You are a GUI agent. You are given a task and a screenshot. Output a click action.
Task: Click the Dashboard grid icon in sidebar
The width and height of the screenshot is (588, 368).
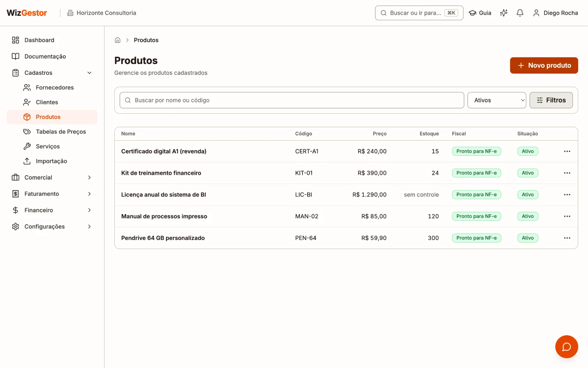15,40
